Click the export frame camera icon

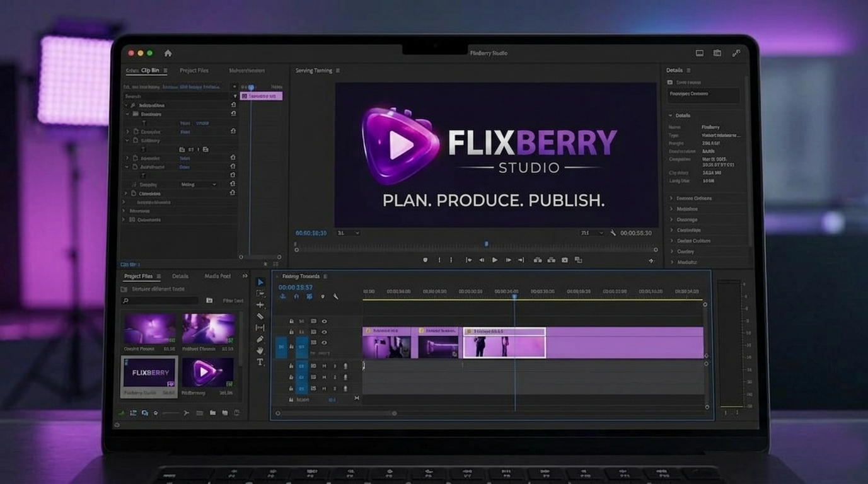(x=565, y=260)
